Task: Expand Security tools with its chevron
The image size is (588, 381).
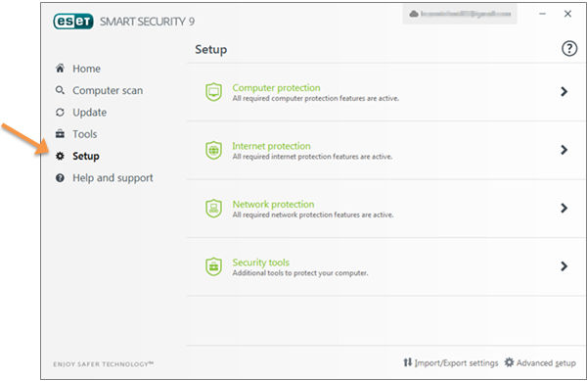Action: click(564, 266)
